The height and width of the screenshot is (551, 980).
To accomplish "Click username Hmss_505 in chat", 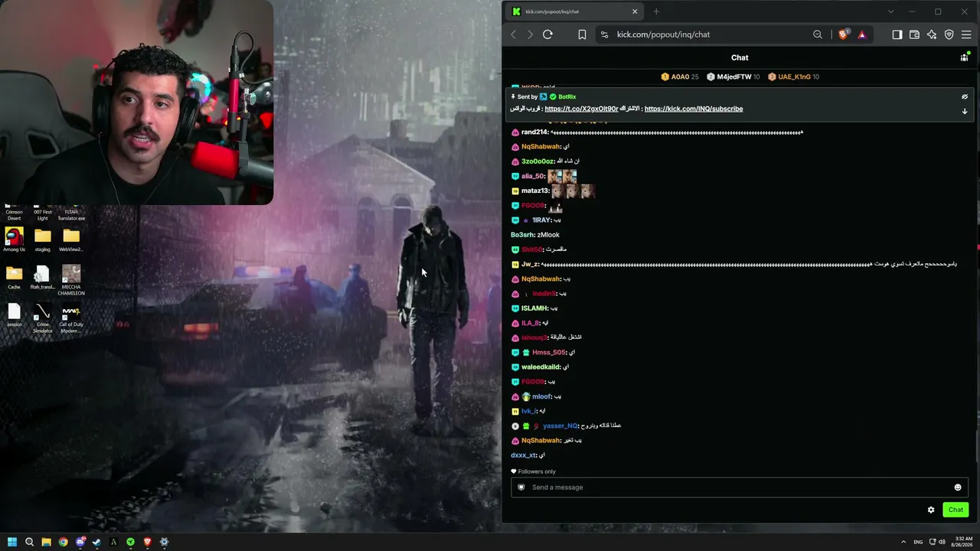I will pos(549,352).
